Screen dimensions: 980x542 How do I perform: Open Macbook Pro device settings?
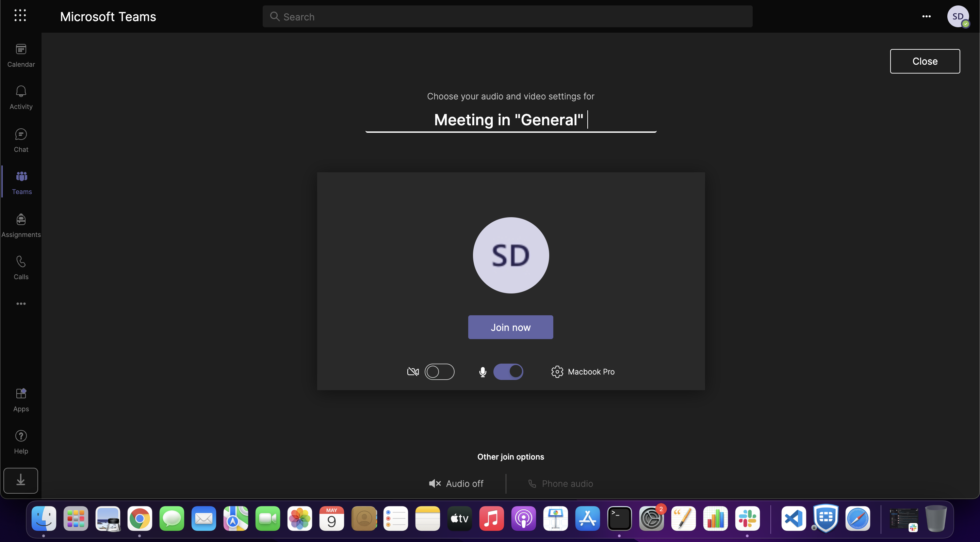click(583, 371)
